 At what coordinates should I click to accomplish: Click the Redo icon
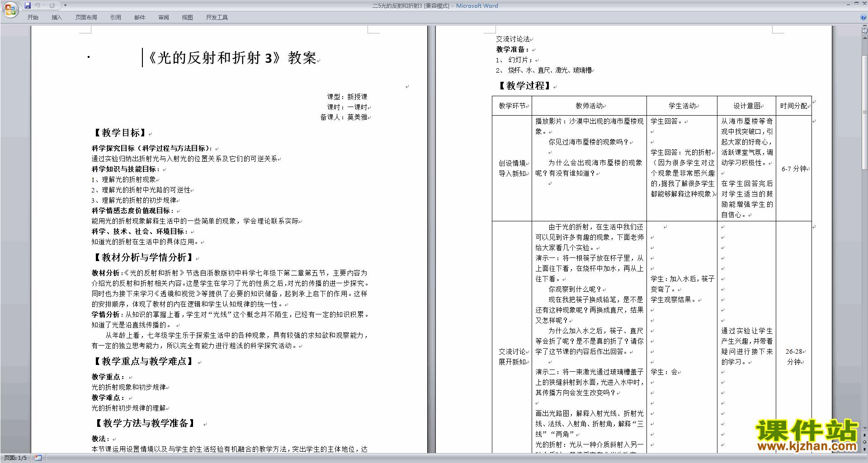coord(52,5)
